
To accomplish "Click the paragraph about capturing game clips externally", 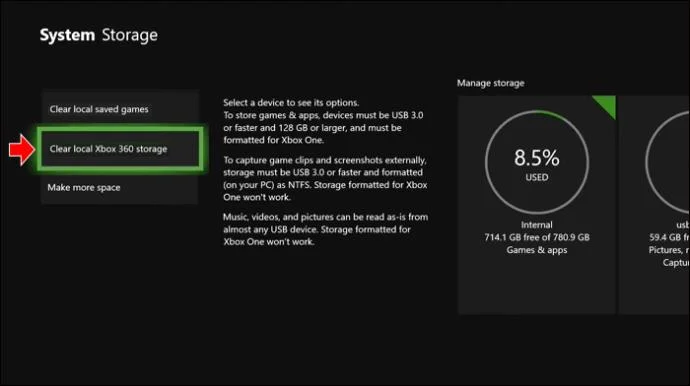I will point(325,179).
